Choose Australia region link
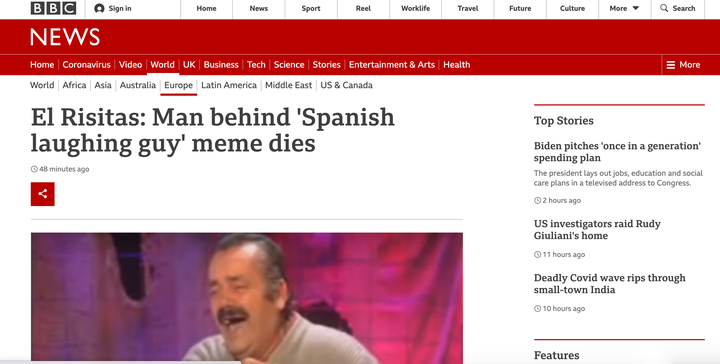The width and height of the screenshot is (720, 364). tap(138, 85)
